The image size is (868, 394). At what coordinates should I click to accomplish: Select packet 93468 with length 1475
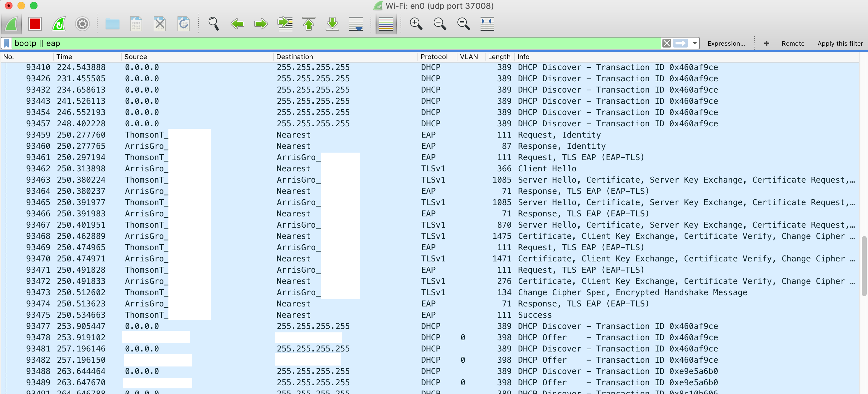430,236
